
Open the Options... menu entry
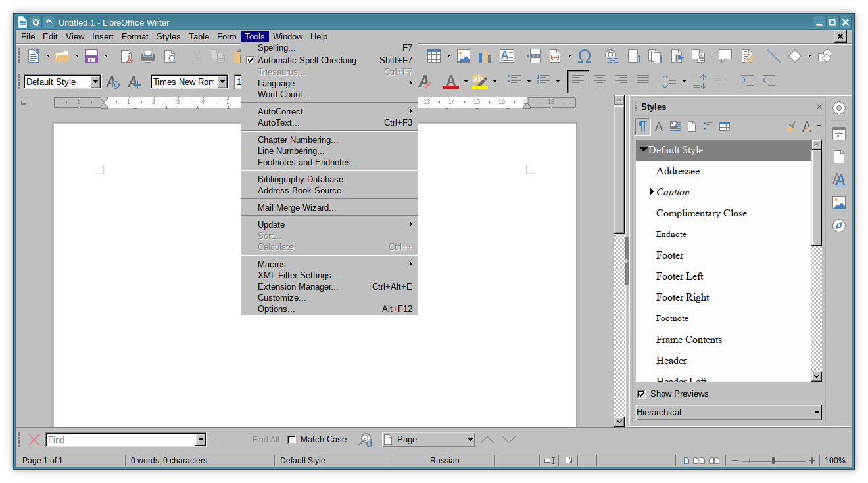point(329,309)
